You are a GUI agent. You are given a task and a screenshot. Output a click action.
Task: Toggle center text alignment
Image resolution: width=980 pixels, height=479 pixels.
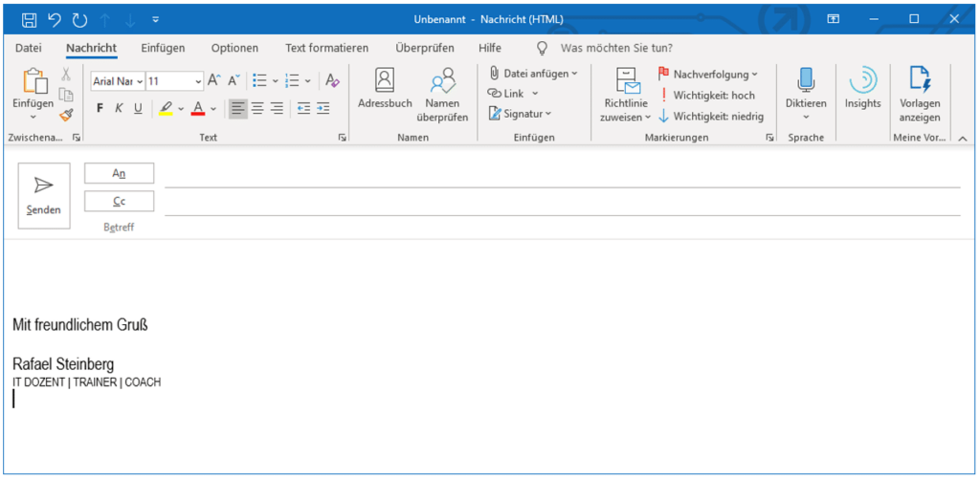coord(256,109)
